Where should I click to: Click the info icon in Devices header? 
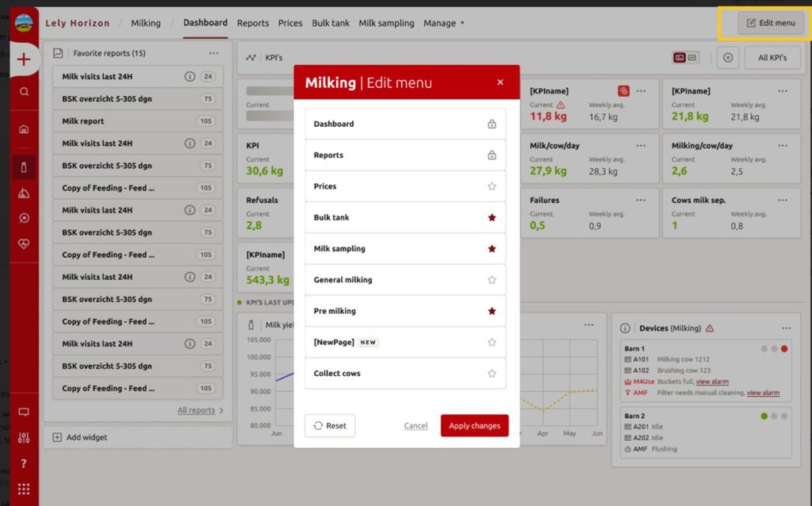[625, 328]
